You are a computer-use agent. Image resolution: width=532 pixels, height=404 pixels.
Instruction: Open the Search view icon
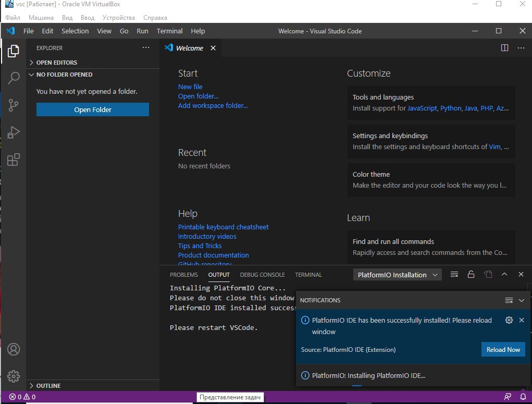[x=13, y=78]
